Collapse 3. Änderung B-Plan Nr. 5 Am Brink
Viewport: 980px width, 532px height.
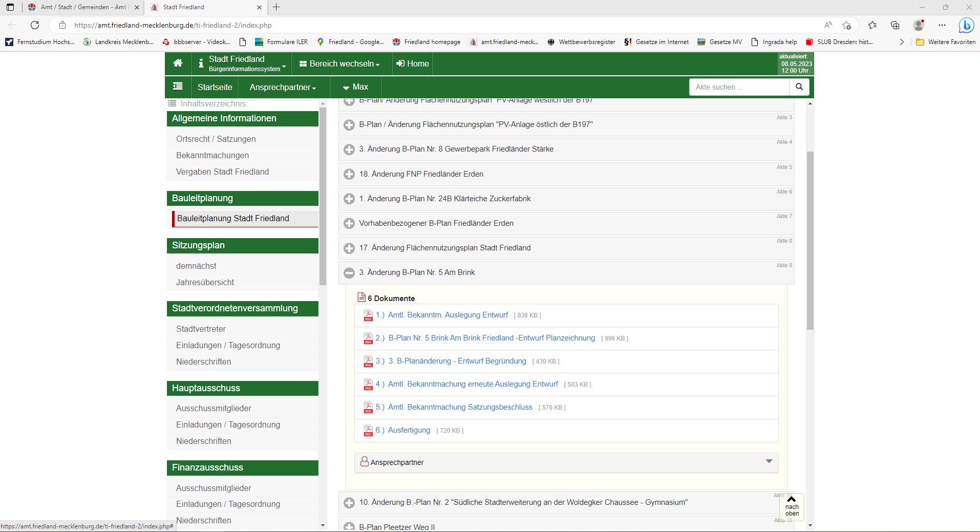click(349, 273)
